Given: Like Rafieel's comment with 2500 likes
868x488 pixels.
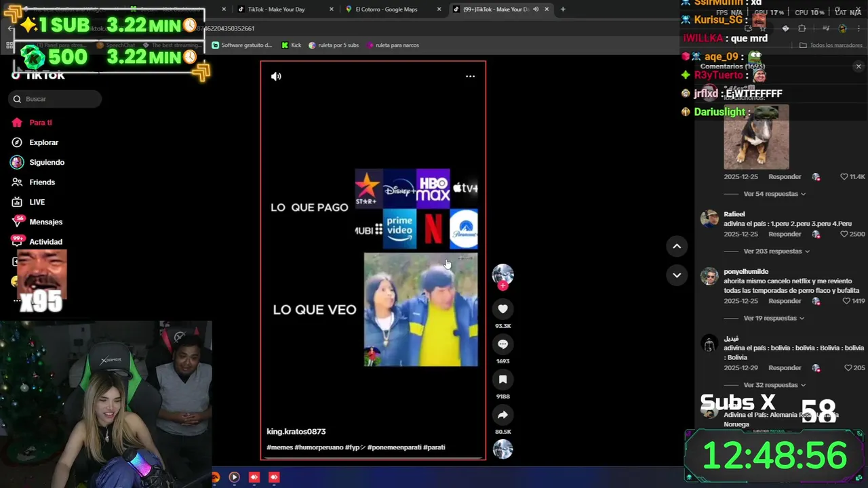Looking at the screenshot, I should click(x=844, y=234).
